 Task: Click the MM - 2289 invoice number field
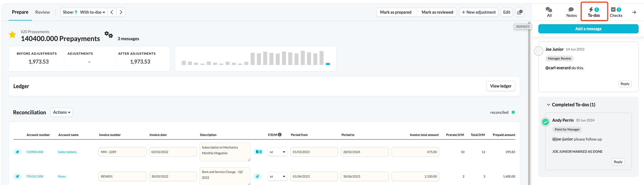tap(122, 152)
